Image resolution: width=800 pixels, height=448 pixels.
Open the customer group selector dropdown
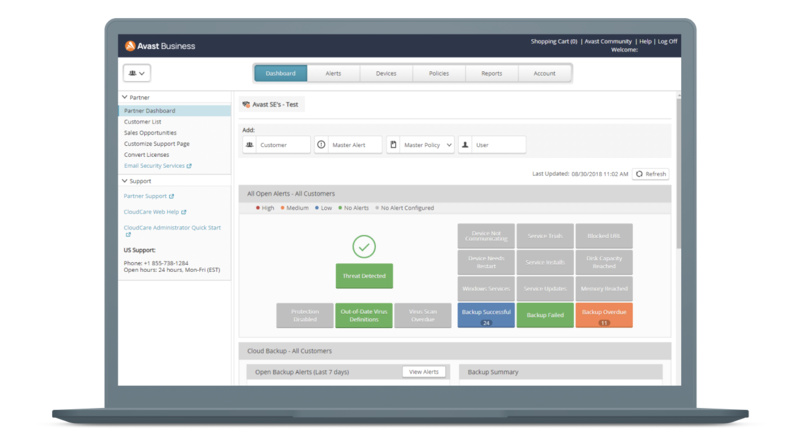pos(137,73)
